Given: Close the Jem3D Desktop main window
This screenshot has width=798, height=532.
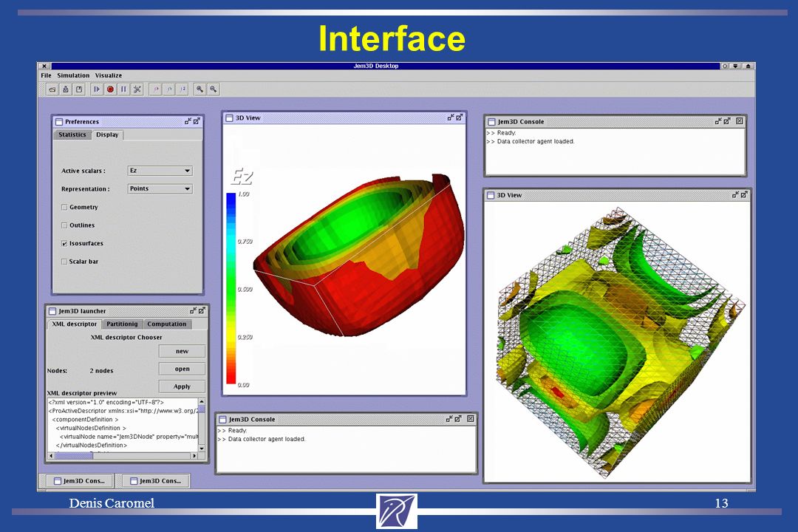Looking at the screenshot, I should coord(44,66).
